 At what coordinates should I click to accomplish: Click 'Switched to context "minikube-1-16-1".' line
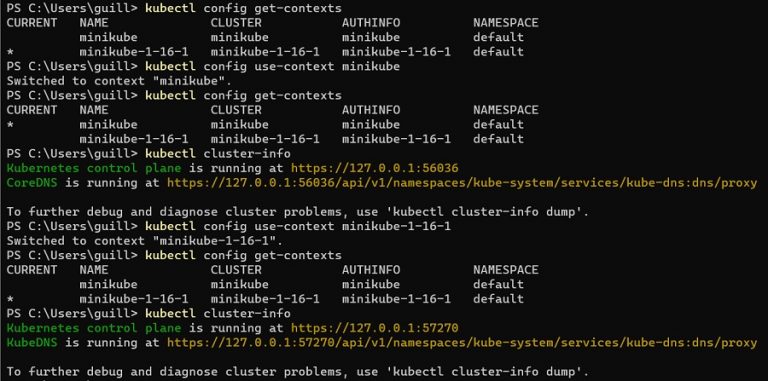(144, 241)
